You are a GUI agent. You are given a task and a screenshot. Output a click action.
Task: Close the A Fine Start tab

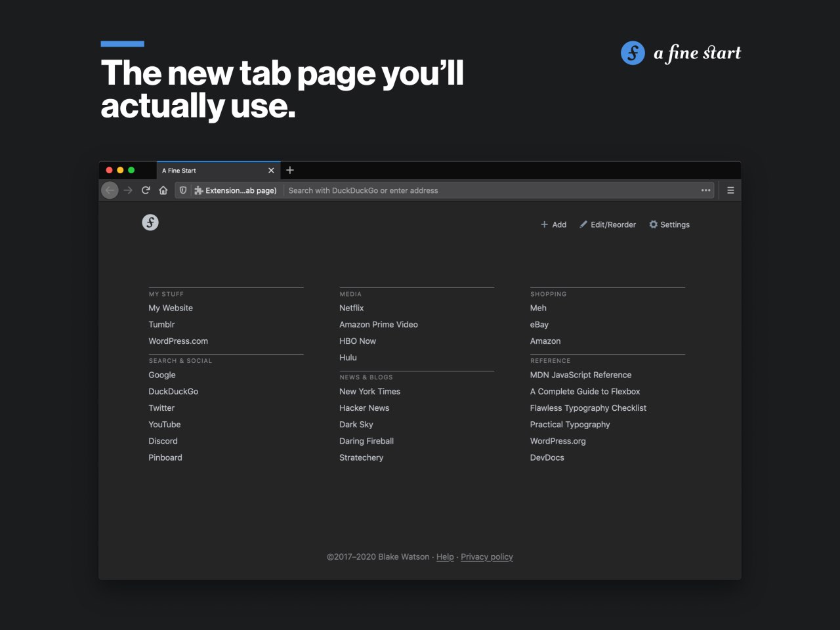[x=271, y=171]
